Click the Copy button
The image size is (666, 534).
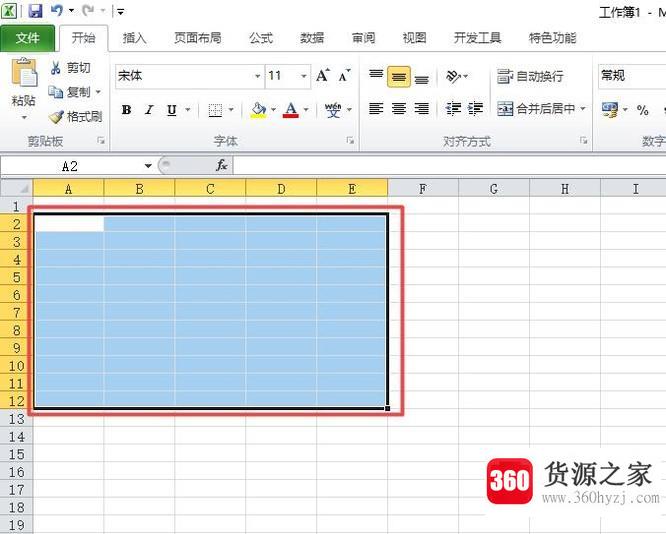(x=71, y=92)
